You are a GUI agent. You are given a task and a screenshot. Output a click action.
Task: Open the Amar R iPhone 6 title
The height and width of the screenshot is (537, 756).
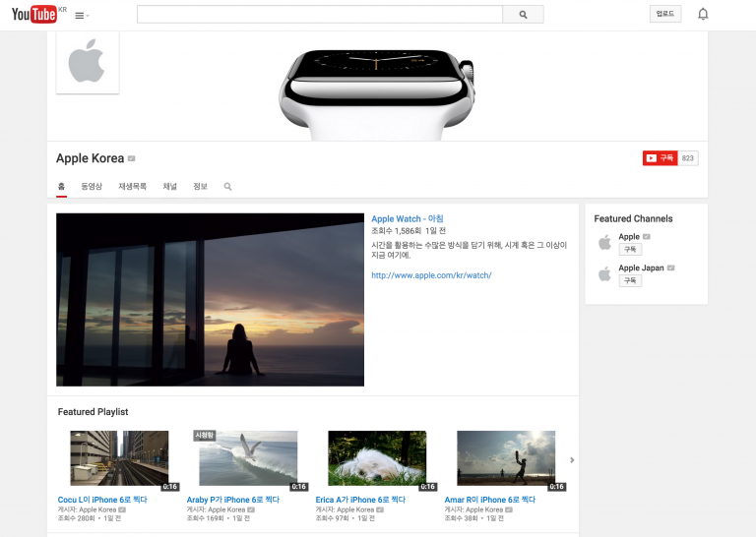click(x=490, y=500)
